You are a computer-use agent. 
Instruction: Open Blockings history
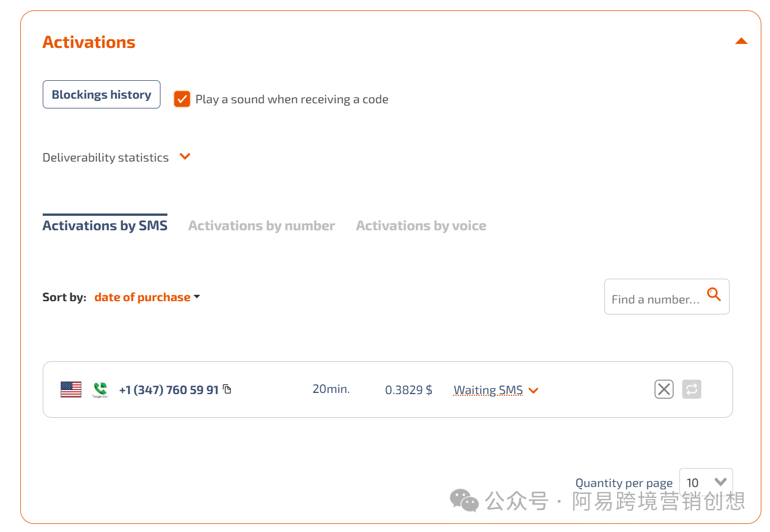(102, 94)
